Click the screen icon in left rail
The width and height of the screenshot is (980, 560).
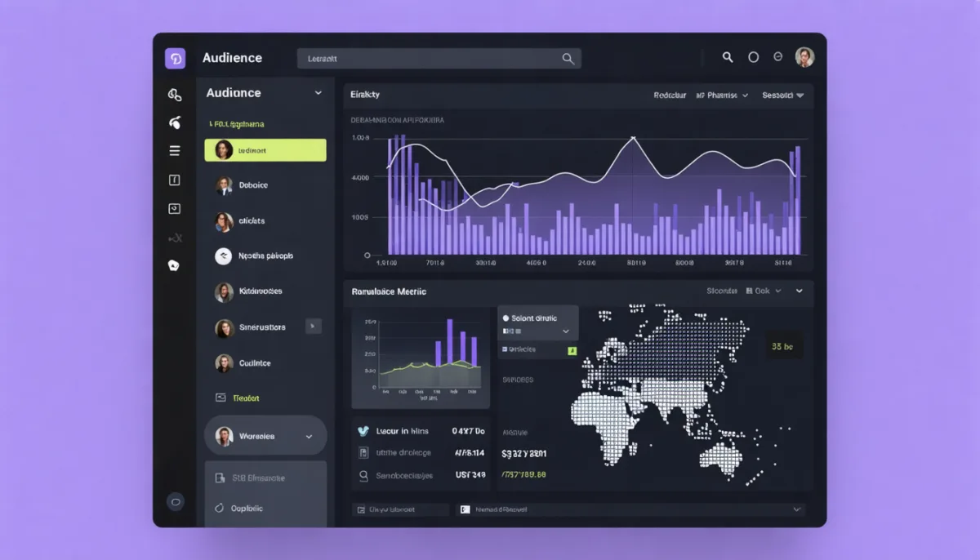(174, 209)
